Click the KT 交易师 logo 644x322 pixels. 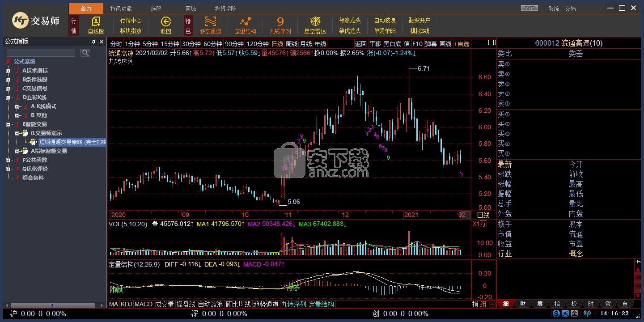point(36,20)
